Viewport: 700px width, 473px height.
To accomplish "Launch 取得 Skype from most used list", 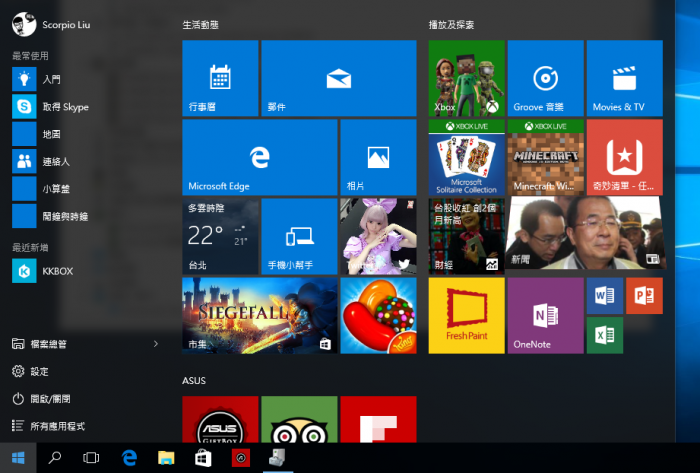I will [x=64, y=107].
